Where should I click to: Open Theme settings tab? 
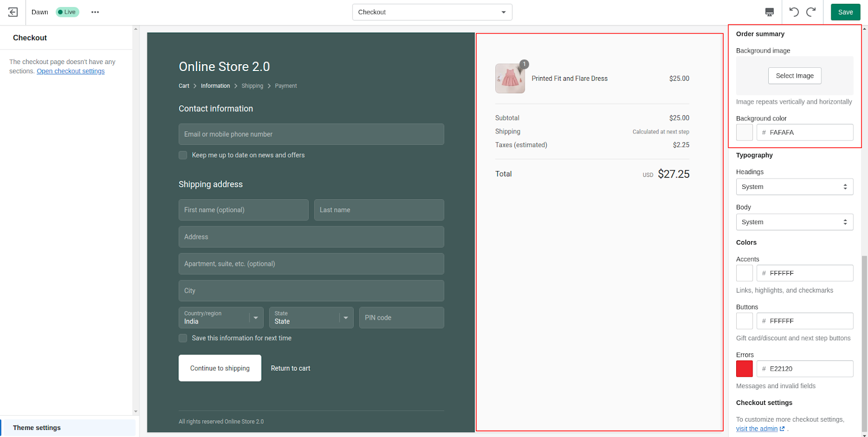click(68, 428)
